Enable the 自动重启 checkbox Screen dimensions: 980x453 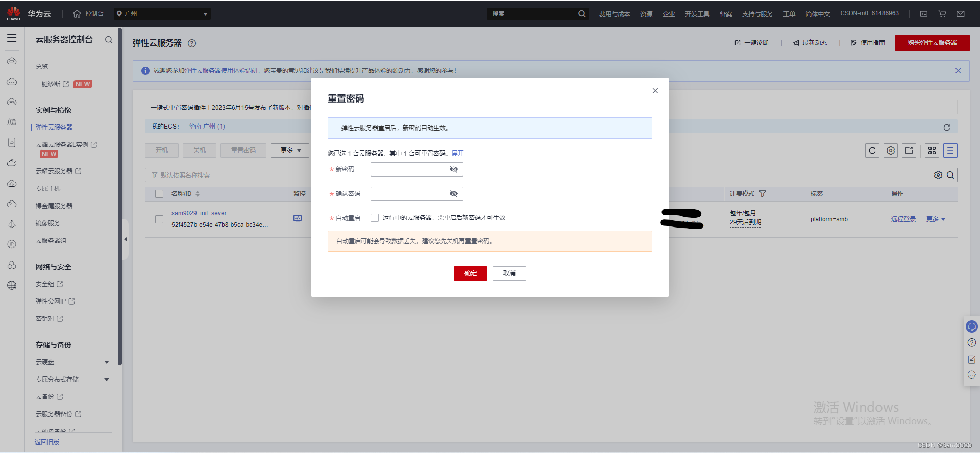tap(375, 218)
